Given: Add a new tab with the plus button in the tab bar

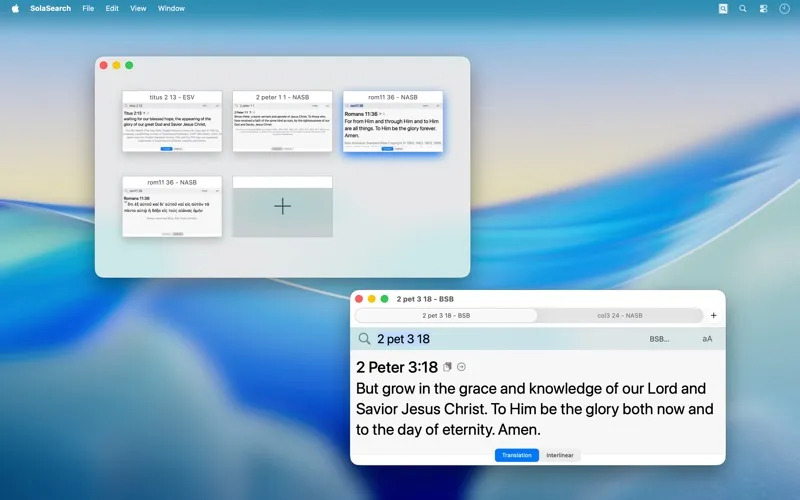Looking at the screenshot, I should [713, 315].
